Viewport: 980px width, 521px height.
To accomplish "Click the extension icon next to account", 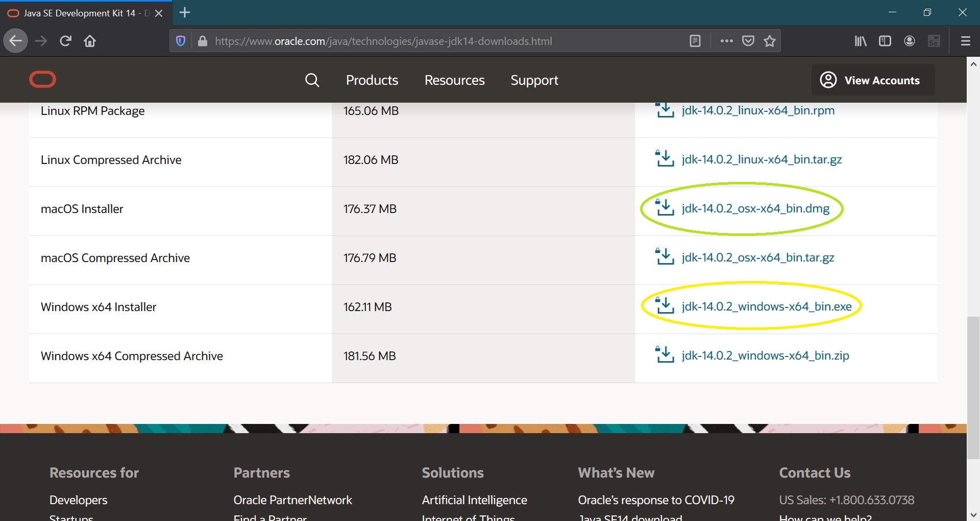I will [x=934, y=41].
